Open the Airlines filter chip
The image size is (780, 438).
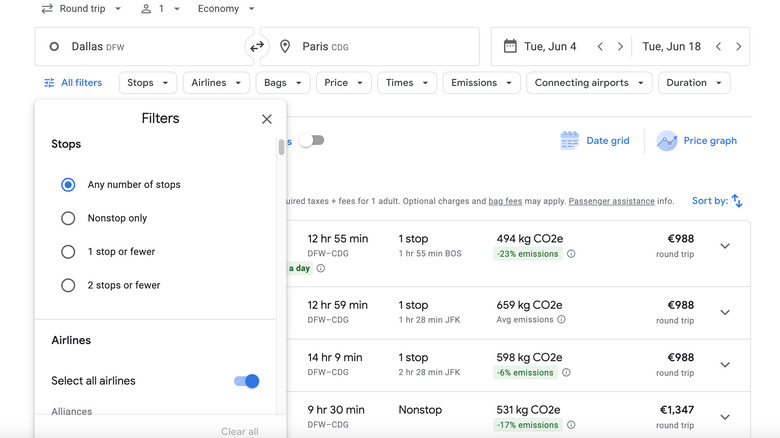(216, 83)
